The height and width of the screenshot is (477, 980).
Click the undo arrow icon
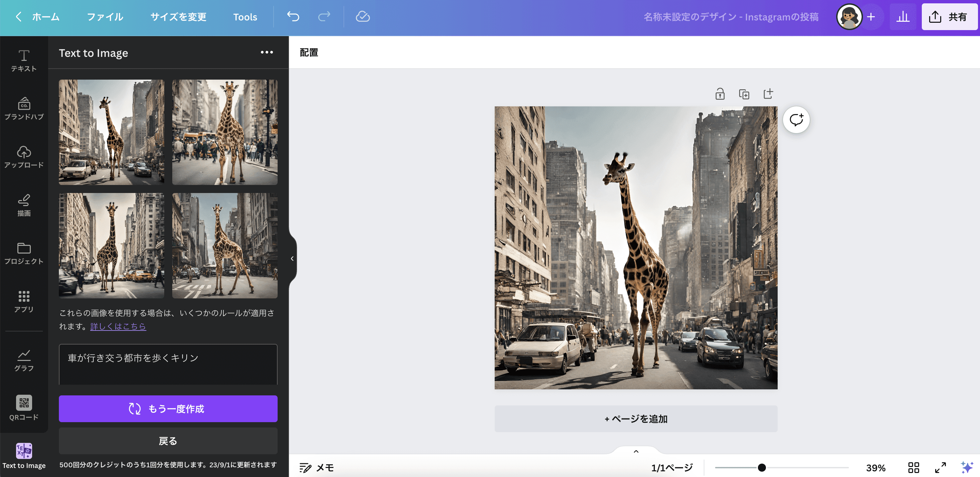tap(293, 17)
